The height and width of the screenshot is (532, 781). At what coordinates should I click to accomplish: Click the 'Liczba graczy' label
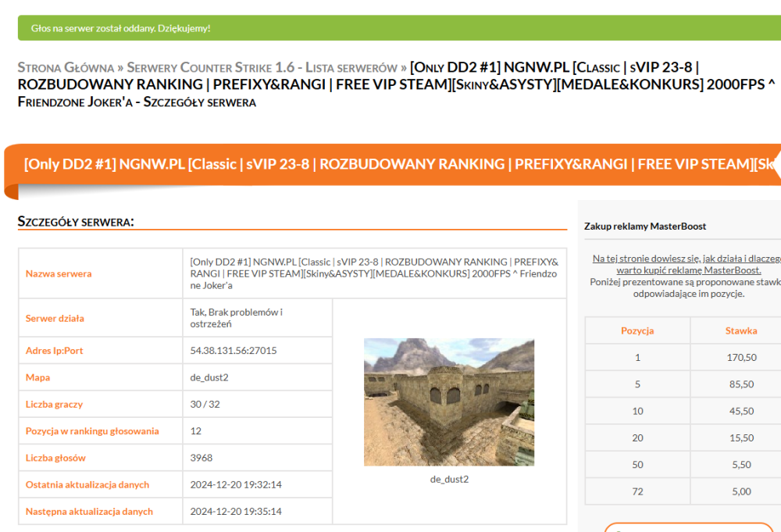55,404
